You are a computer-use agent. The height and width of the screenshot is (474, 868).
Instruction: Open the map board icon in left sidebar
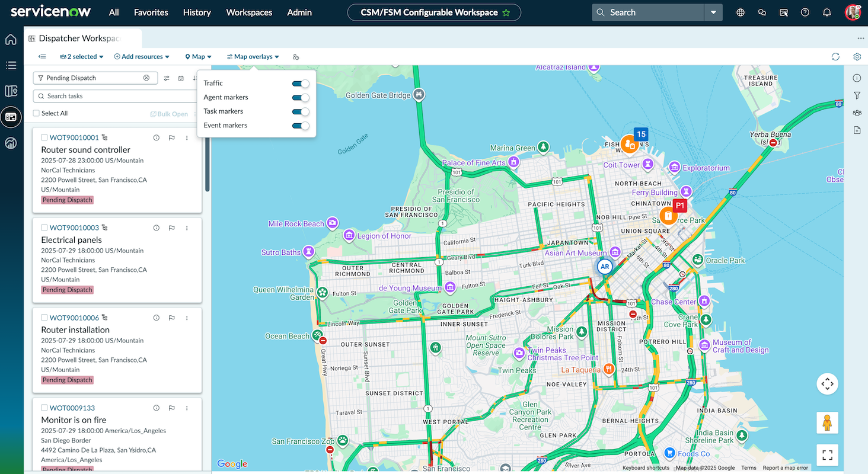11,91
